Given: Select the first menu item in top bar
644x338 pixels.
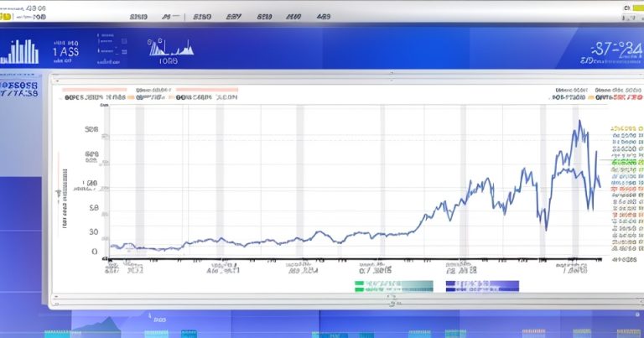Looking at the screenshot, I should tap(138, 16).
